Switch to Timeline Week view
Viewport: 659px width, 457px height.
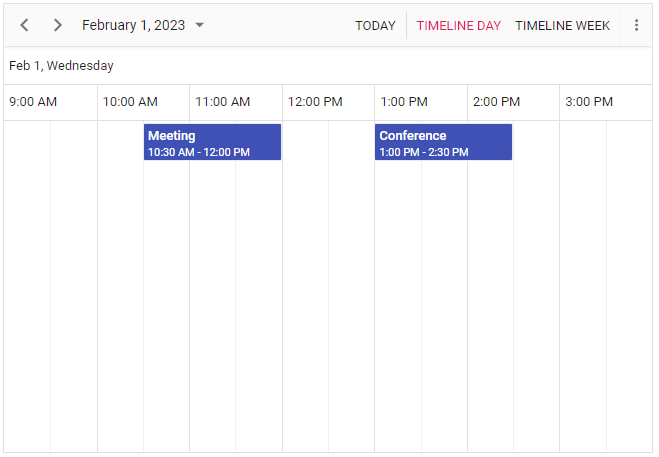point(562,26)
